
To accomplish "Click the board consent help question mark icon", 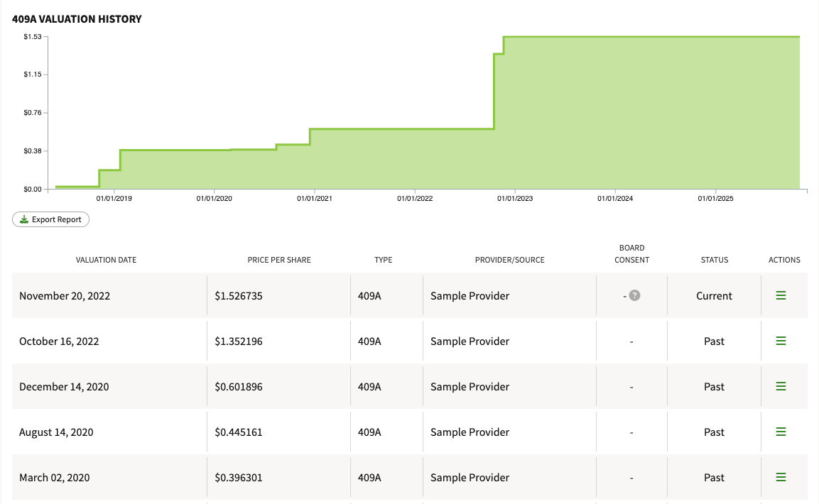I will [635, 295].
